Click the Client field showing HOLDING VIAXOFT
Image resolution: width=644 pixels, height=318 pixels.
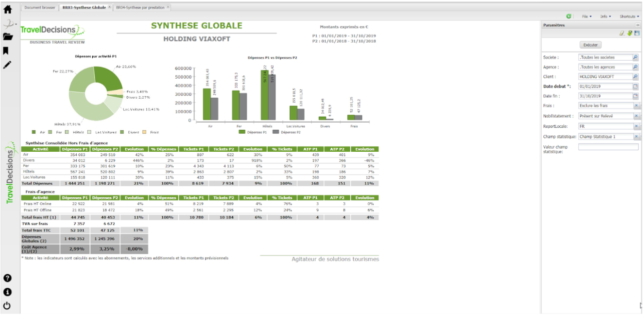(x=605, y=77)
